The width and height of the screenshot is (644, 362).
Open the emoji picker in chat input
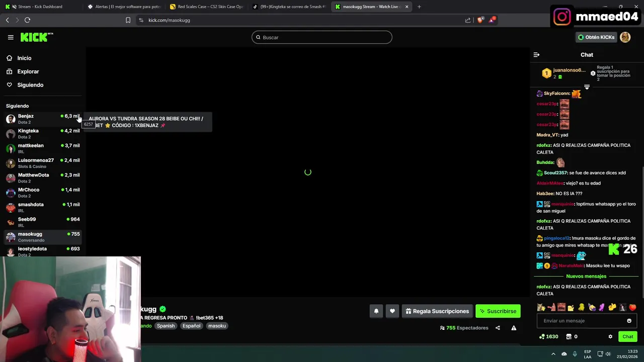pyautogui.click(x=629, y=321)
